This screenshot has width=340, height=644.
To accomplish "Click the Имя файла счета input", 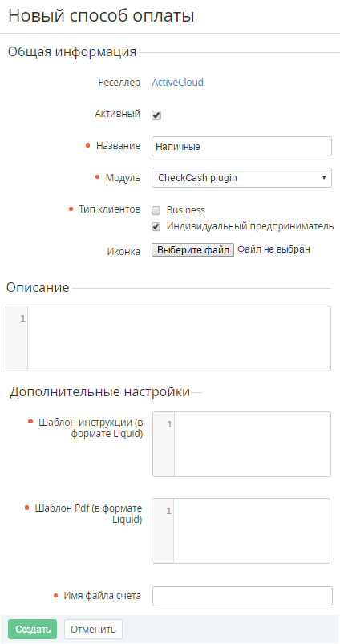I will point(242,597).
